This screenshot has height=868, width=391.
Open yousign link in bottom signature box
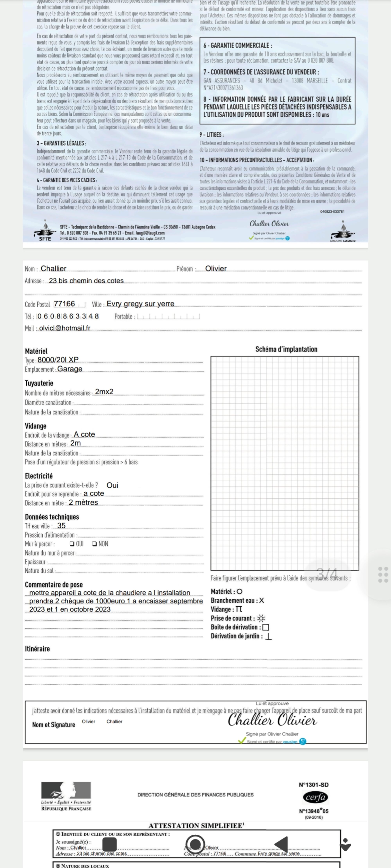290,742
